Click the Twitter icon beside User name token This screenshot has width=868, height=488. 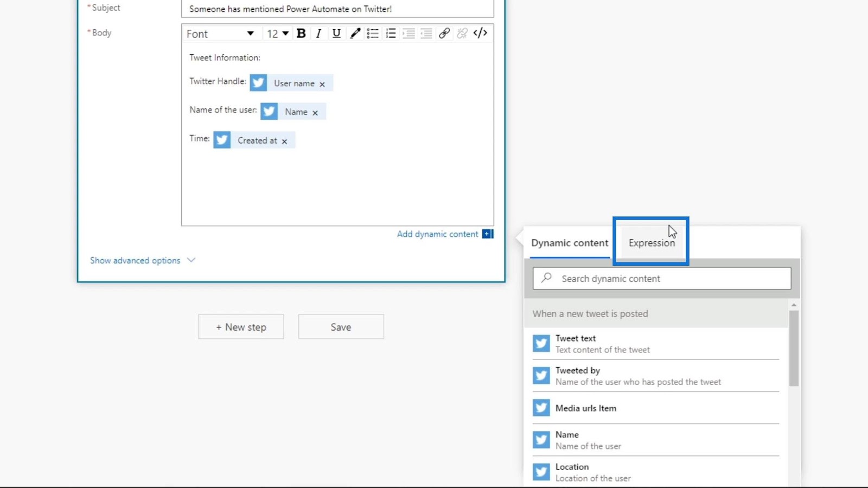pyautogui.click(x=258, y=83)
